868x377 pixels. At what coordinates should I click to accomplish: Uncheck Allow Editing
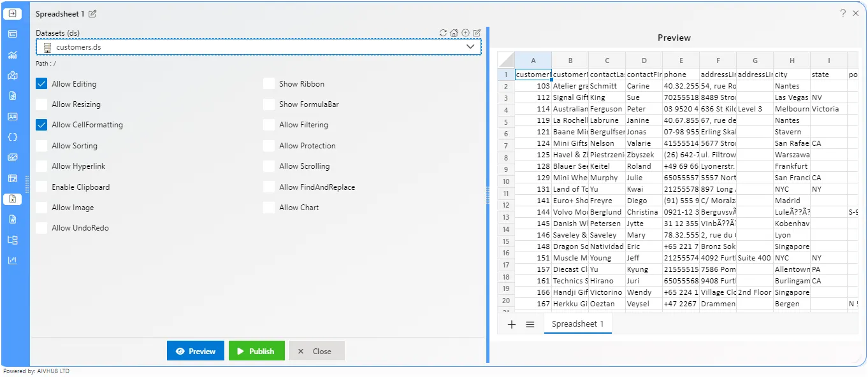point(41,83)
